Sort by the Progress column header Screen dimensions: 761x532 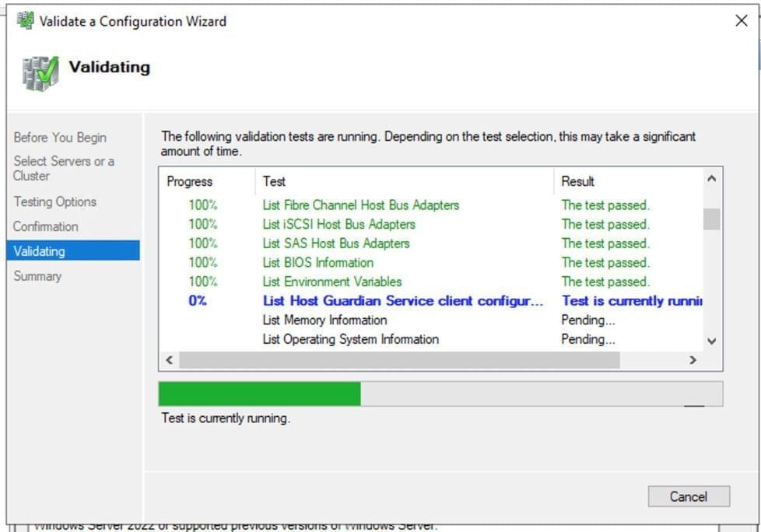tap(190, 181)
